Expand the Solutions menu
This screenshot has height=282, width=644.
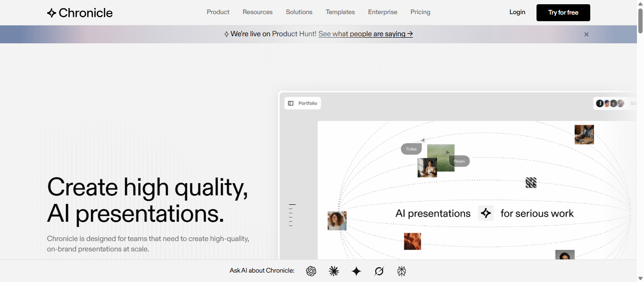tap(299, 12)
